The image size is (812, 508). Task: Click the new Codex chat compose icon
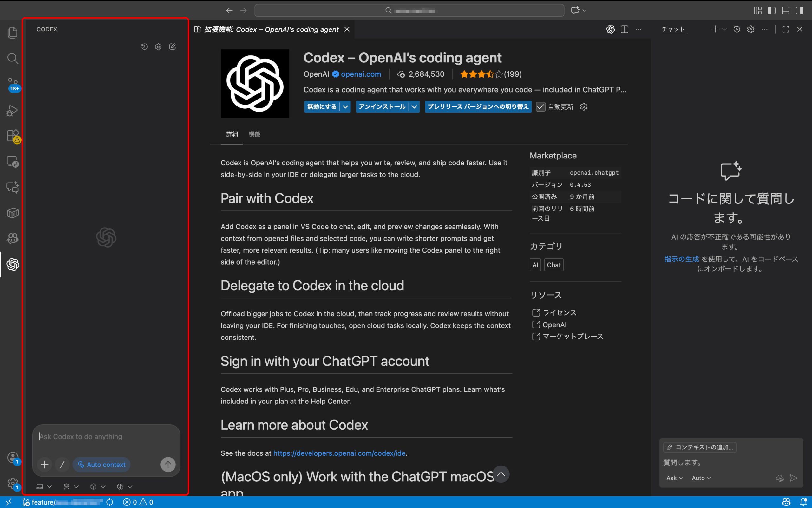tap(173, 47)
